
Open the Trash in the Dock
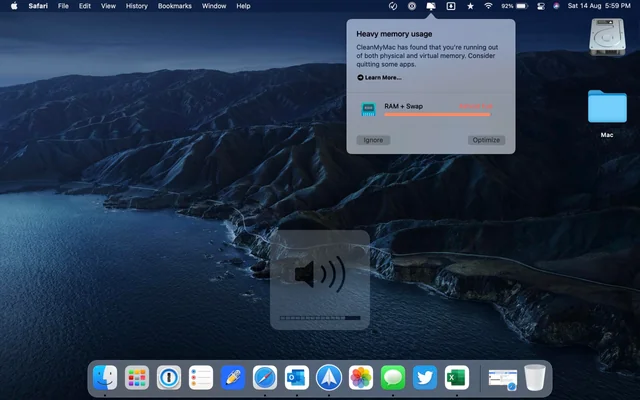click(535, 378)
